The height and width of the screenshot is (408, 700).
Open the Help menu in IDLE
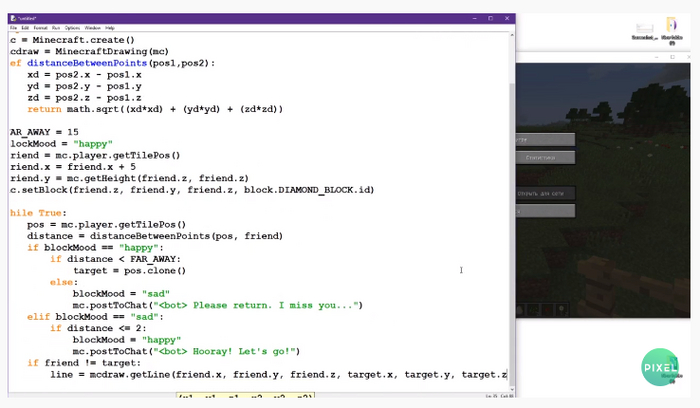coord(110,28)
